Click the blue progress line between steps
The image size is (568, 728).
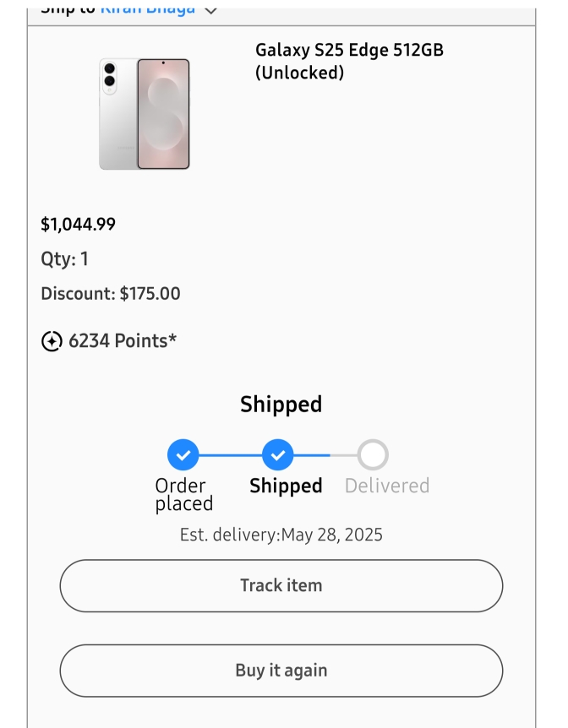pyautogui.click(x=230, y=455)
